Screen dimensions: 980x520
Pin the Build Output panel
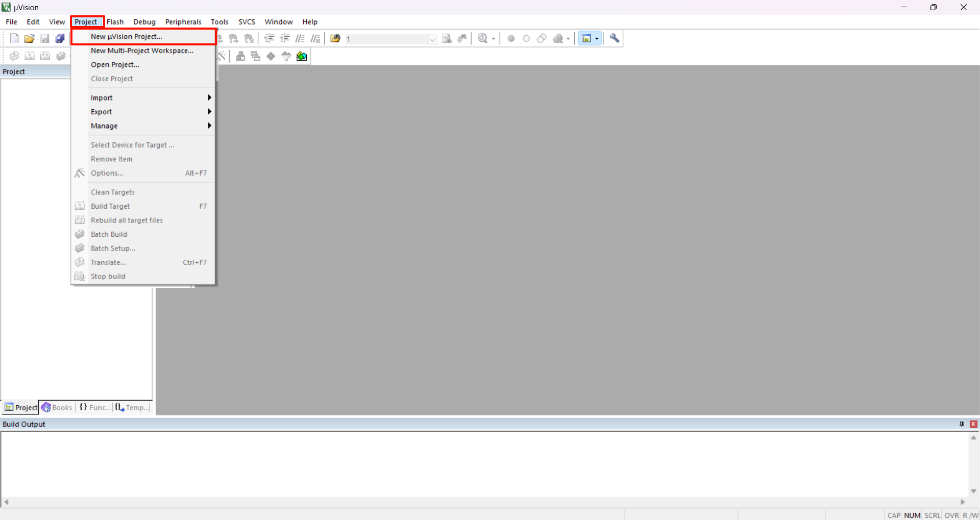tap(962, 424)
